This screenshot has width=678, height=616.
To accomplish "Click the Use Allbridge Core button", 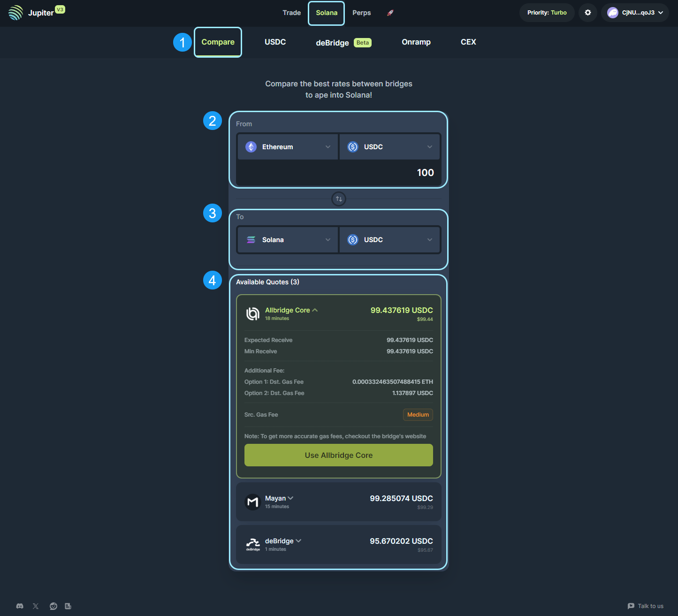I will coord(339,455).
